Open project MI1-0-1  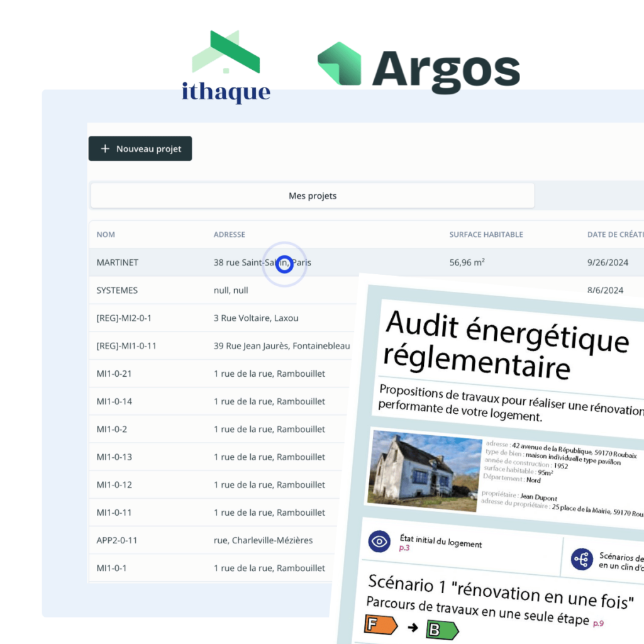coord(112,568)
